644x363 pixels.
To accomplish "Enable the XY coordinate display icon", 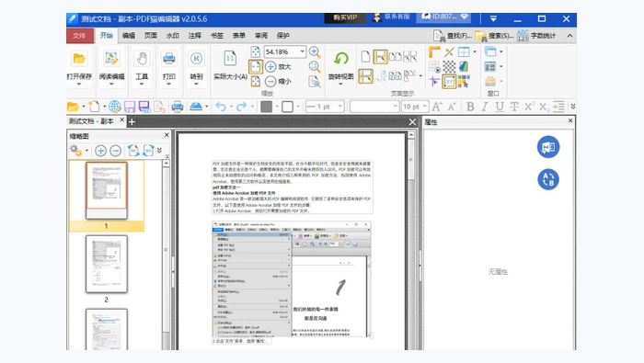I will 449,81.
